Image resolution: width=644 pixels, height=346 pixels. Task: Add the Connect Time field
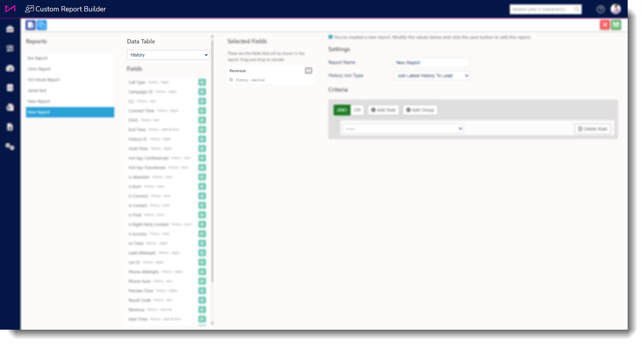(202, 111)
